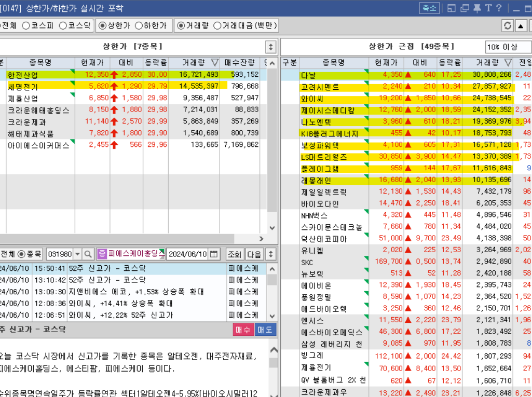Select the KIB플러그에너지 row
Image resolution: width=532 pixels, height=397 pixels.
(x=406, y=133)
